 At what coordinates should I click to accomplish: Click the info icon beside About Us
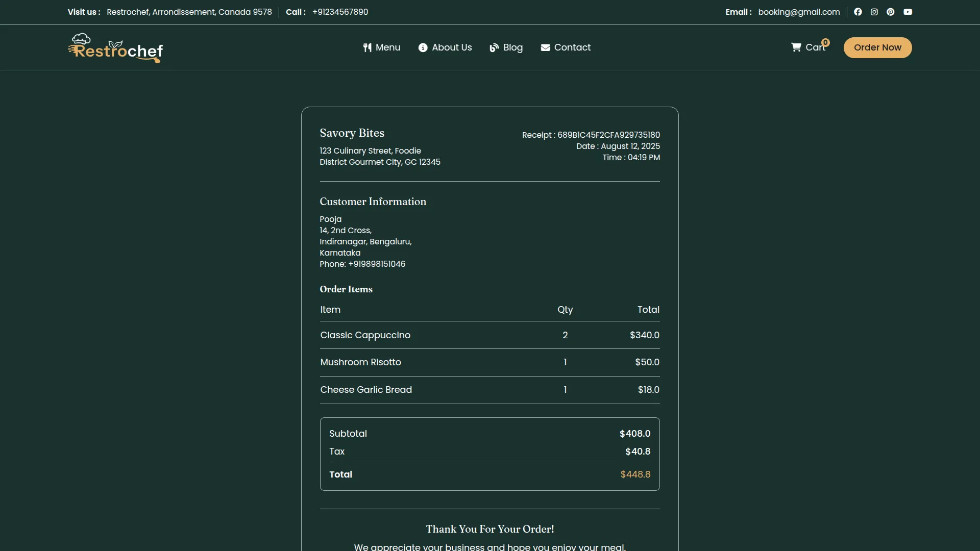click(x=423, y=47)
